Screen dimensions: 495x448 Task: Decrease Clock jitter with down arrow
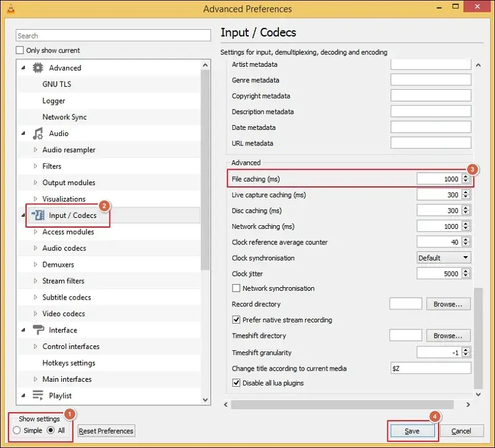(x=466, y=276)
